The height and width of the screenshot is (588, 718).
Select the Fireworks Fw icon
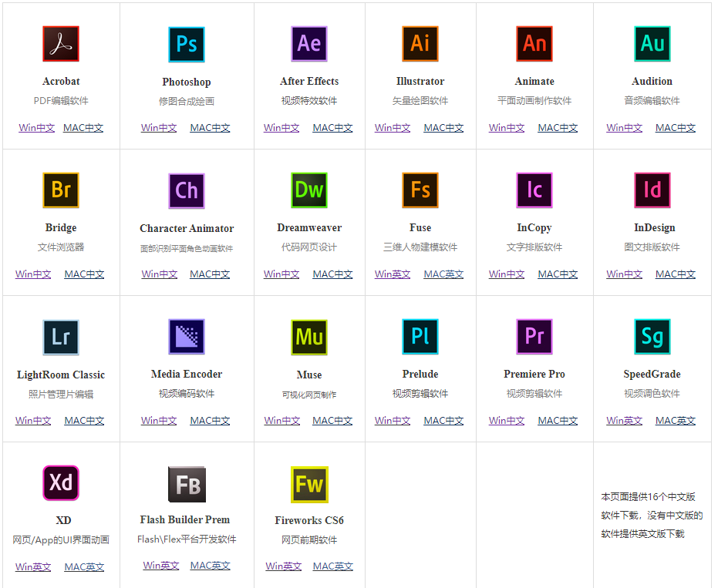click(309, 485)
